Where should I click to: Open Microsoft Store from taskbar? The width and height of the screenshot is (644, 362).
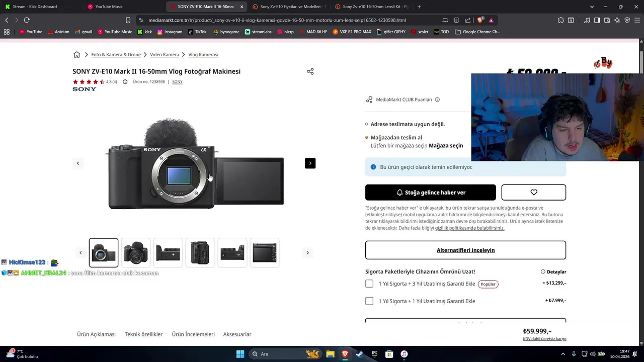pos(389,354)
